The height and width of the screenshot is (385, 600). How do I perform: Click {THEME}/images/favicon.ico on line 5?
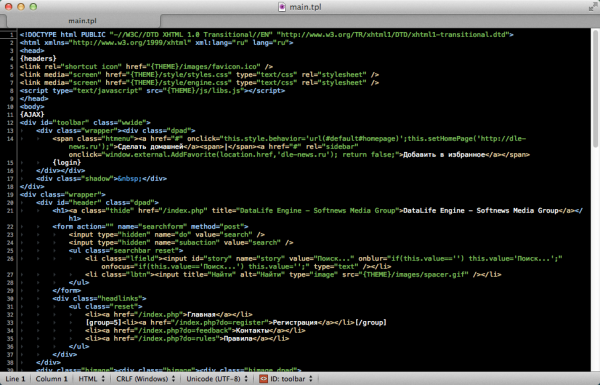tap(204, 67)
